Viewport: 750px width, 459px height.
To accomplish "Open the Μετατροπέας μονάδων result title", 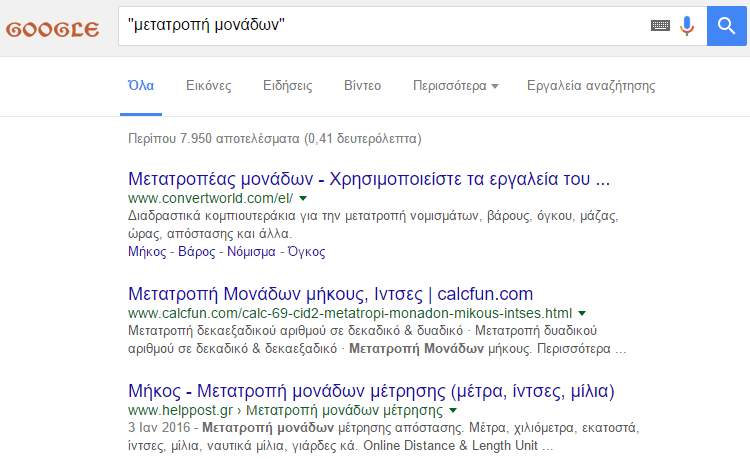I will click(369, 179).
